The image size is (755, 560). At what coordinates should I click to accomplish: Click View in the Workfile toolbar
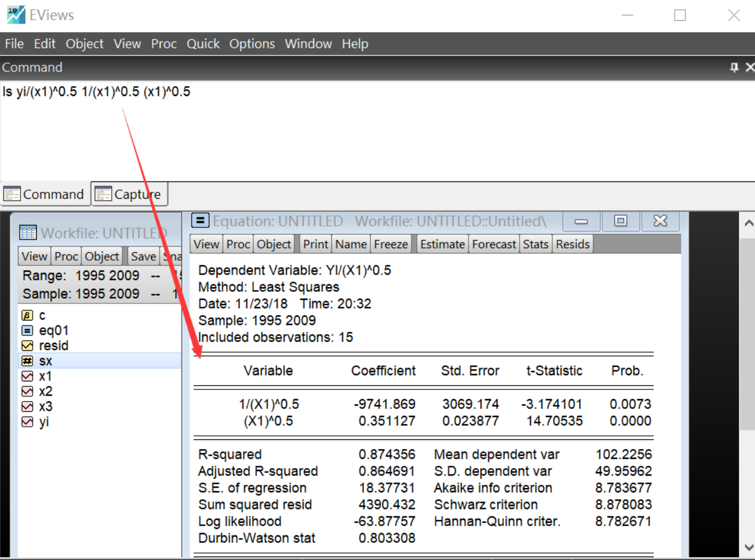click(34, 257)
